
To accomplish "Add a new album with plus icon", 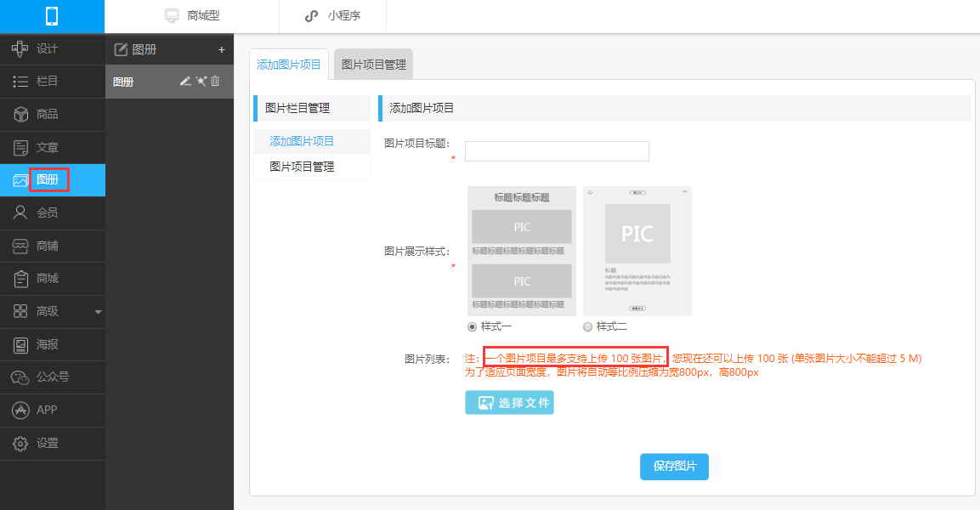I will coord(221,50).
